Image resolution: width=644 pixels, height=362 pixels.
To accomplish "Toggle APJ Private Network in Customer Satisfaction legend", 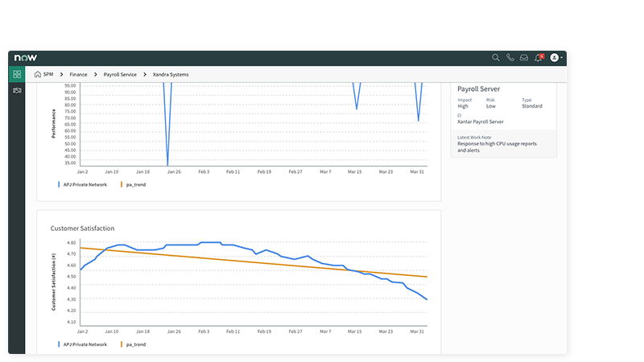I will point(85,343).
